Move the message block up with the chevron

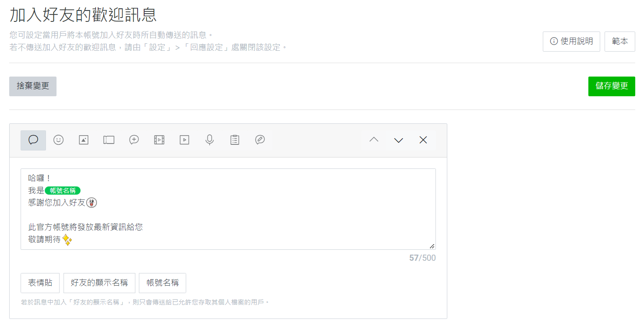pos(373,140)
